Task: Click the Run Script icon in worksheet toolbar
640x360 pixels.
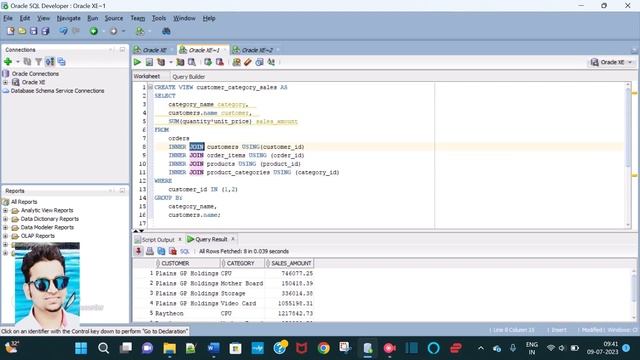Action: click(x=149, y=62)
